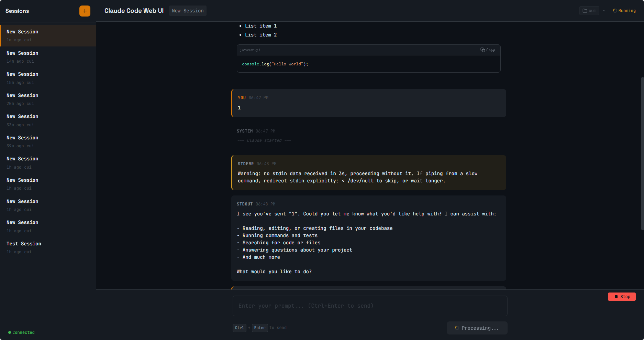Click the Processing... button

point(477,328)
